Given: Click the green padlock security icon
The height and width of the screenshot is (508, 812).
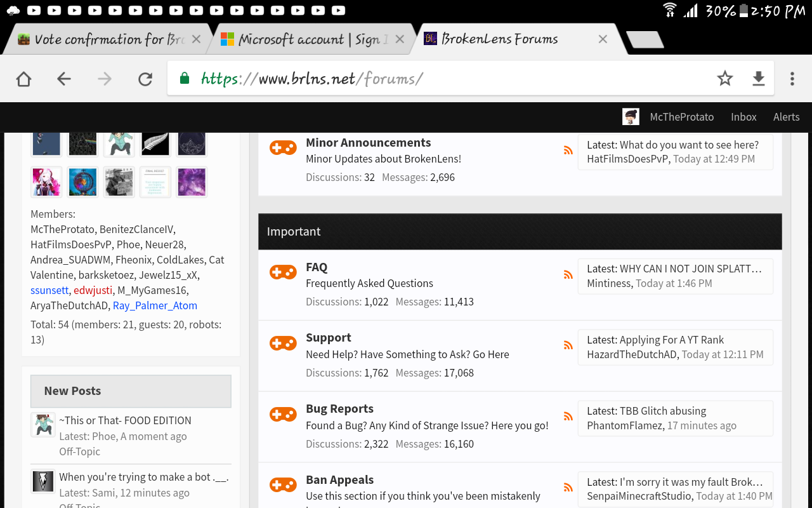Looking at the screenshot, I should pos(184,78).
